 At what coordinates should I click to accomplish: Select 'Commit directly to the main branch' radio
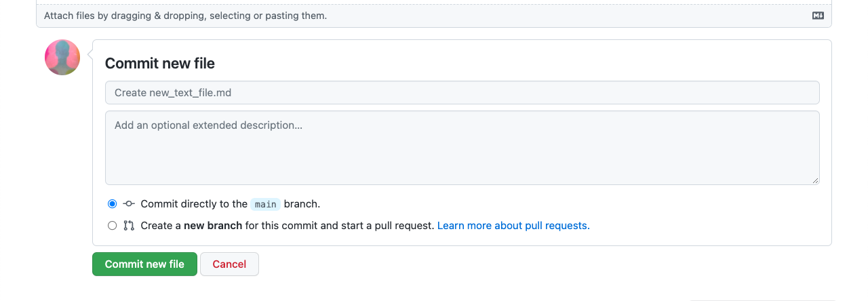click(x=113, y=204)
